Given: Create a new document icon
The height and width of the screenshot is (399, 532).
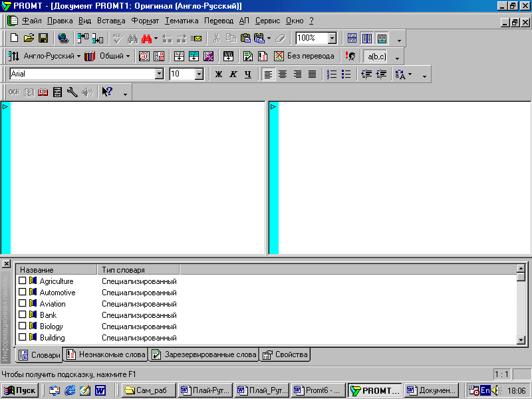Looking at the screenshot, I should (x=14, y=38).
